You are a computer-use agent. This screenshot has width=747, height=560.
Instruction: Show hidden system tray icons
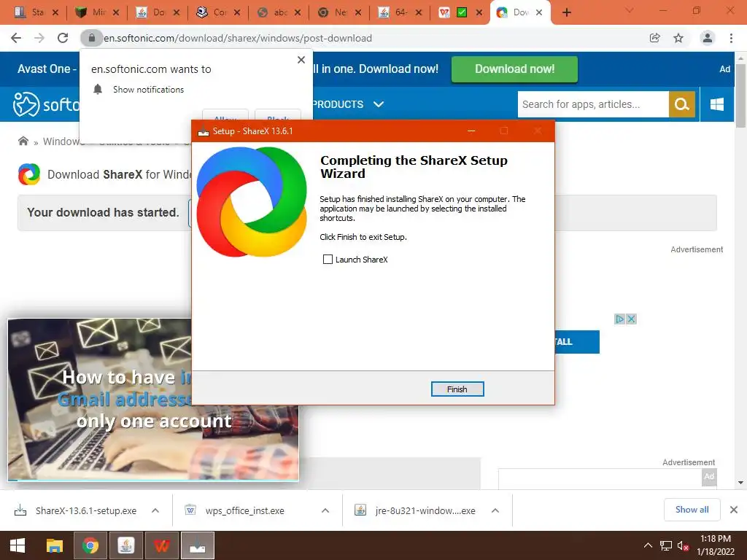tap(648, 545)
